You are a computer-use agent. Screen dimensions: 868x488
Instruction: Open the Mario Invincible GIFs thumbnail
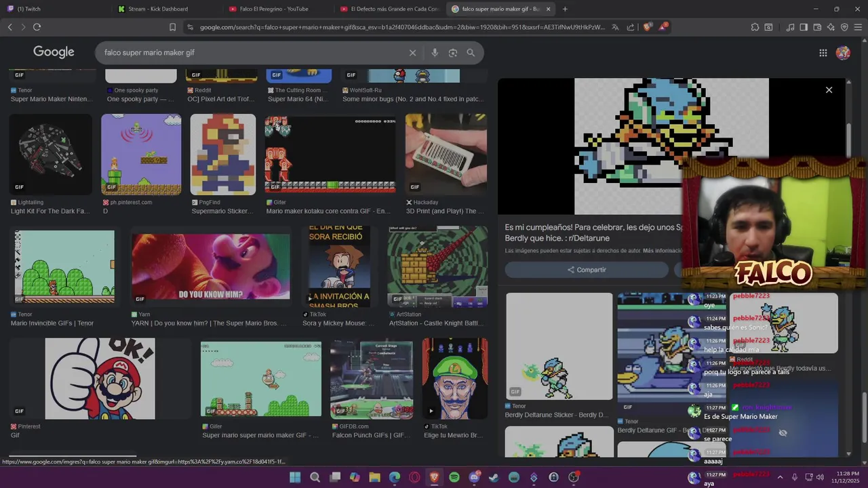point(64,266)
